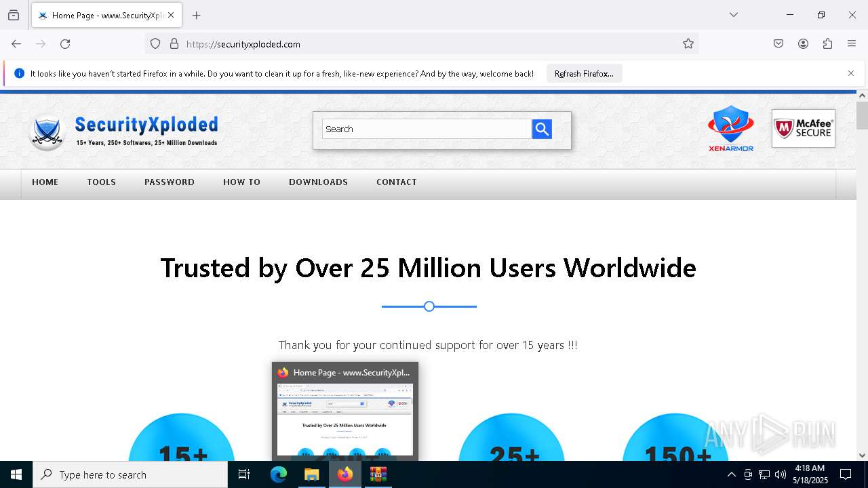This screenshot has height=488, width=868.
Task: Expand the list all tabs chevron
Action: coord(733,15)
